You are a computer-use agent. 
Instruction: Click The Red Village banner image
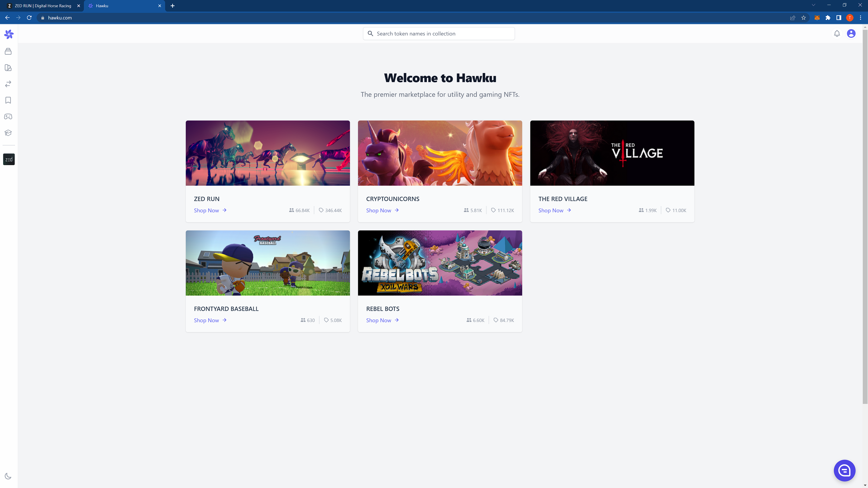pyautogui.click(x=612, y=153)
